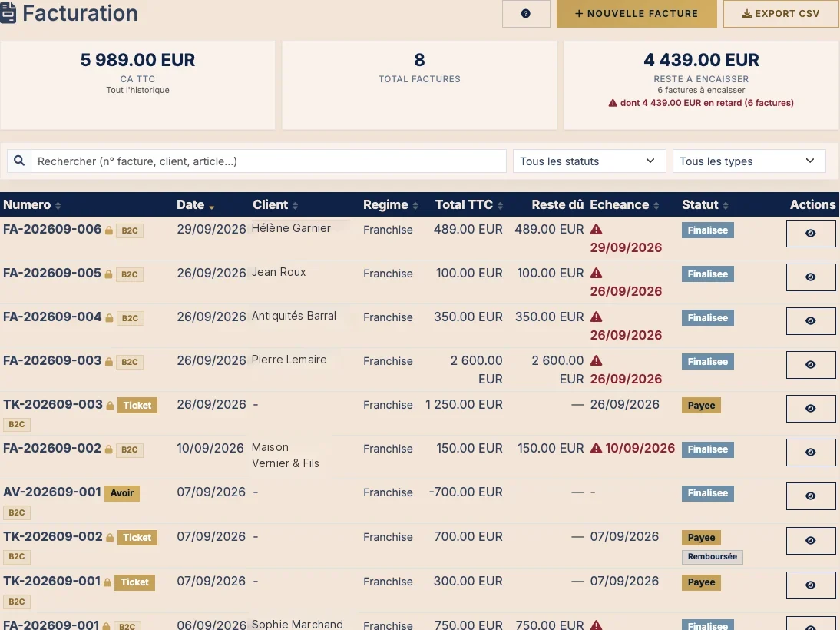
Task: Open the Tous les types dropdown
Action: pos(749,161)
